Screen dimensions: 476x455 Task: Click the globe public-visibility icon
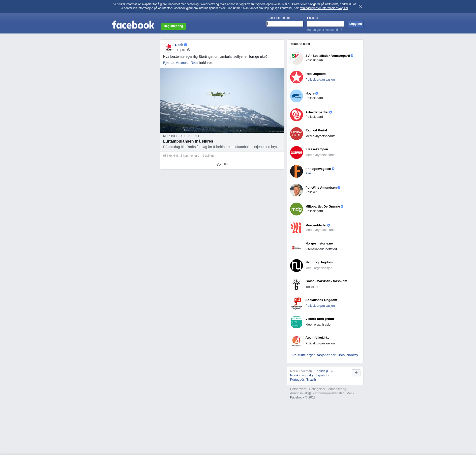[x=189, y=50]
